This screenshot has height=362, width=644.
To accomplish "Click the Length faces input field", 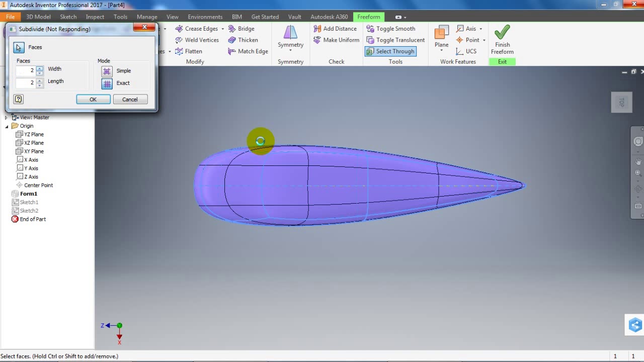I will point(26,82).
